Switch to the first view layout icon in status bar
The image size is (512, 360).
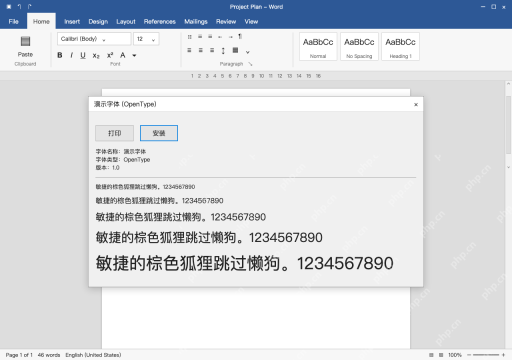point(431,355)
